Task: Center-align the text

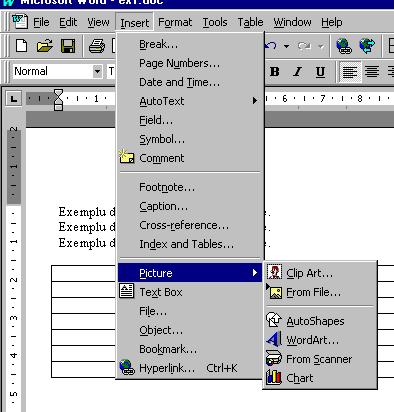Action: click(372, 72)
